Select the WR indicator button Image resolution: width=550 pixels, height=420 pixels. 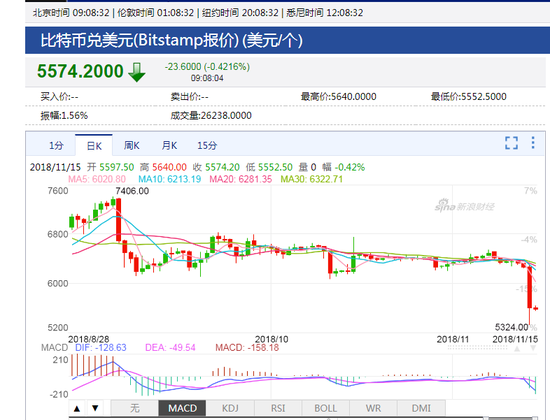pyautogui.click(x=373, y=408)
